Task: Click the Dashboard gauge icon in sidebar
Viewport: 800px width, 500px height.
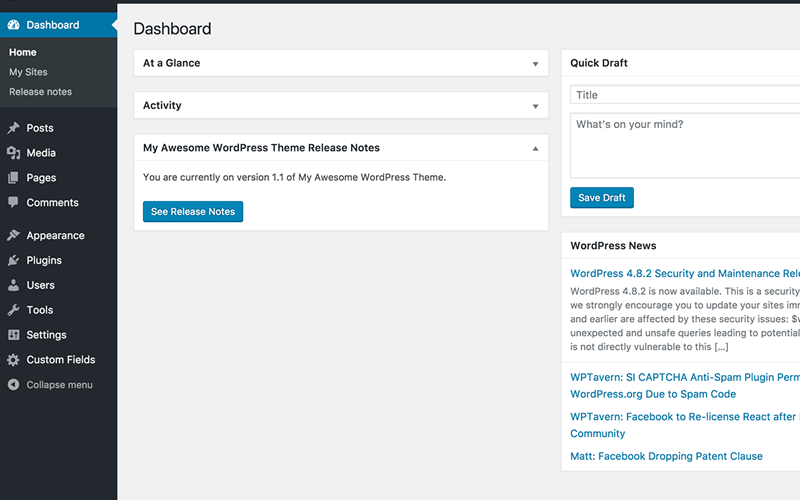Action: coord(13,25)
